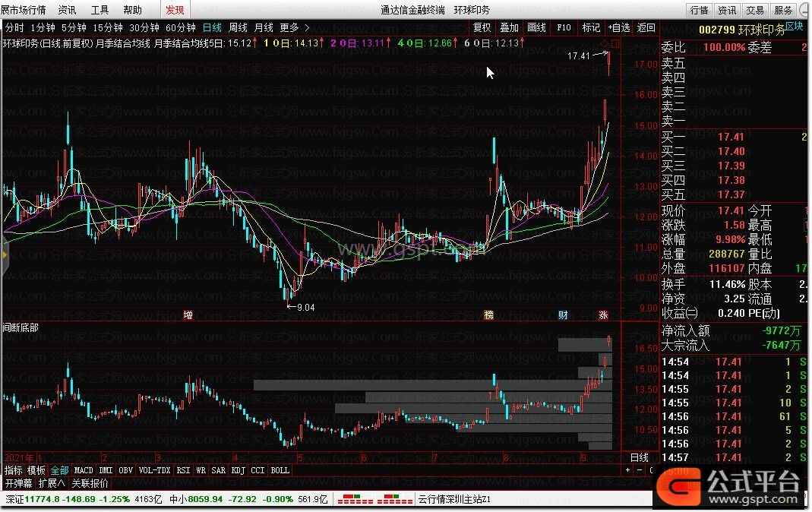The image size is (812, 512).
Task: Click the diamond icon at the chart's top-right
Action: (605, 43)
